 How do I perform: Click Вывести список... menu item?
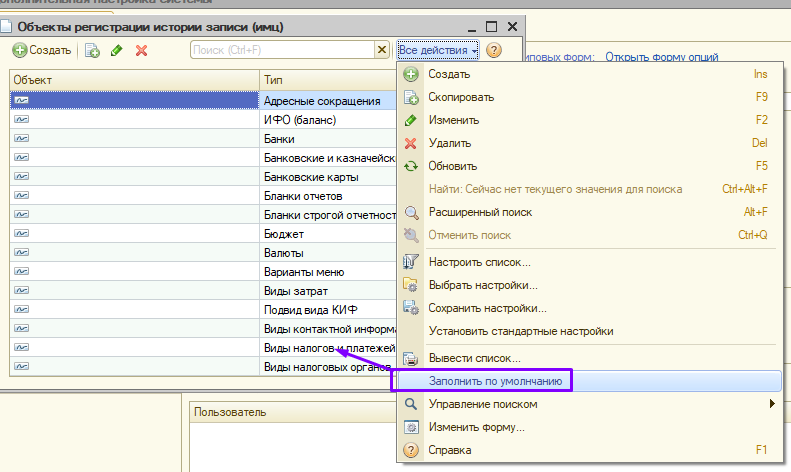click(474, 358)
